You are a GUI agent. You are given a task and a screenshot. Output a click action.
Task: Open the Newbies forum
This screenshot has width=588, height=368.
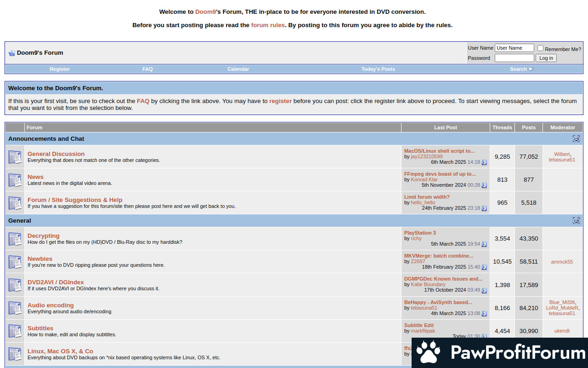coord(40,259)
